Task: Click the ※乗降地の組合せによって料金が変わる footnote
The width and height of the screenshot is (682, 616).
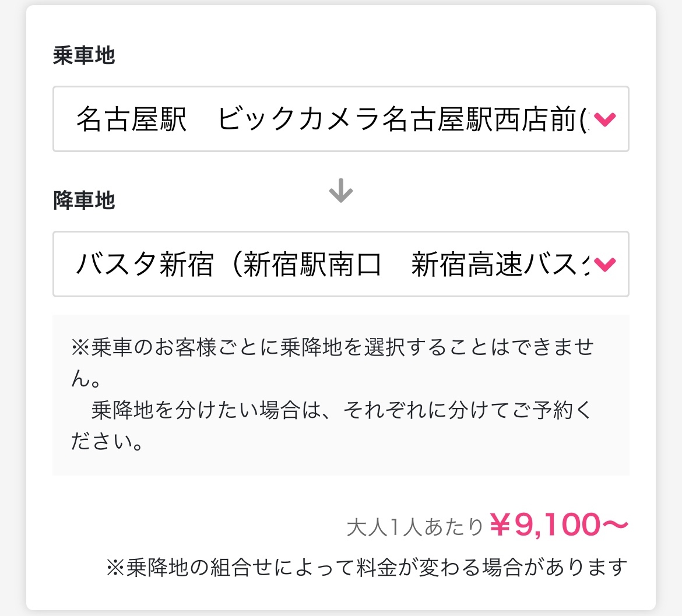Action: point(367,567)
